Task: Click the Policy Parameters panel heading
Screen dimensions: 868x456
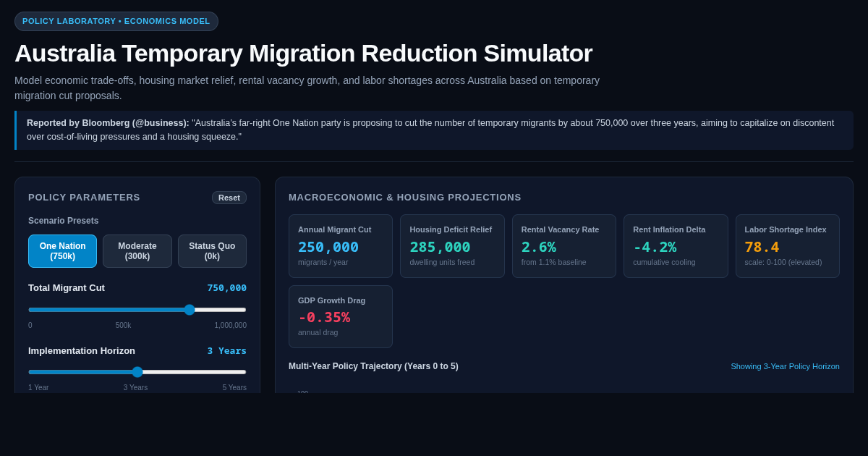Action: tap(84, 198)
